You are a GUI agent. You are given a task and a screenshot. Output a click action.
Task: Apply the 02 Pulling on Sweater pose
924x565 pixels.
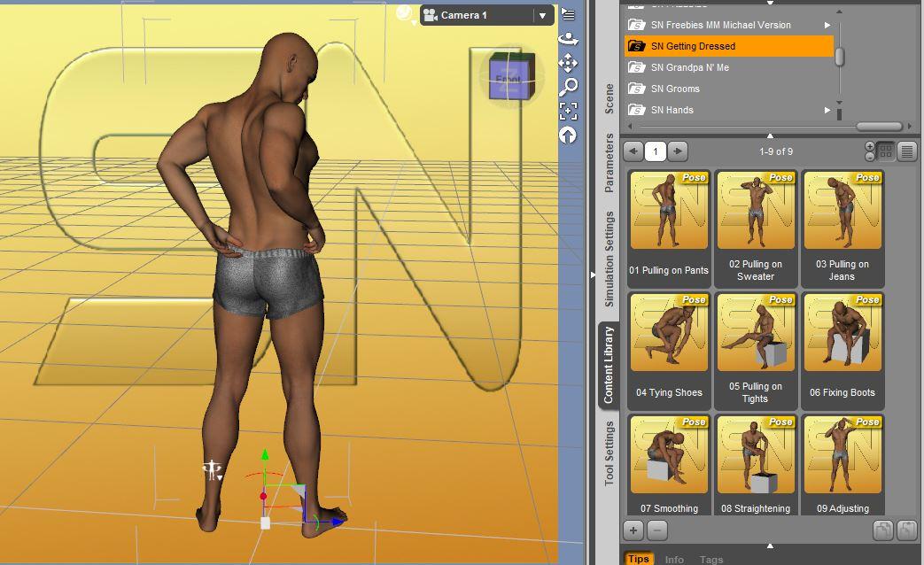point(756,228)
